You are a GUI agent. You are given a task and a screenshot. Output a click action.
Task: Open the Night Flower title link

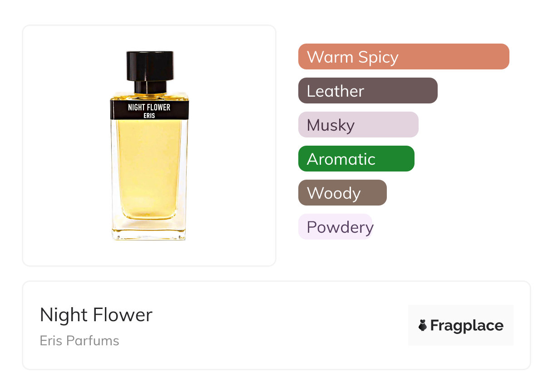pyautogui.click(x=96, y=315)
